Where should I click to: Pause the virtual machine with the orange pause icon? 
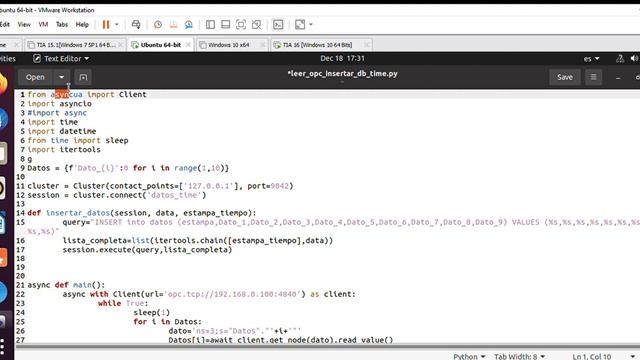click(106, 24)
